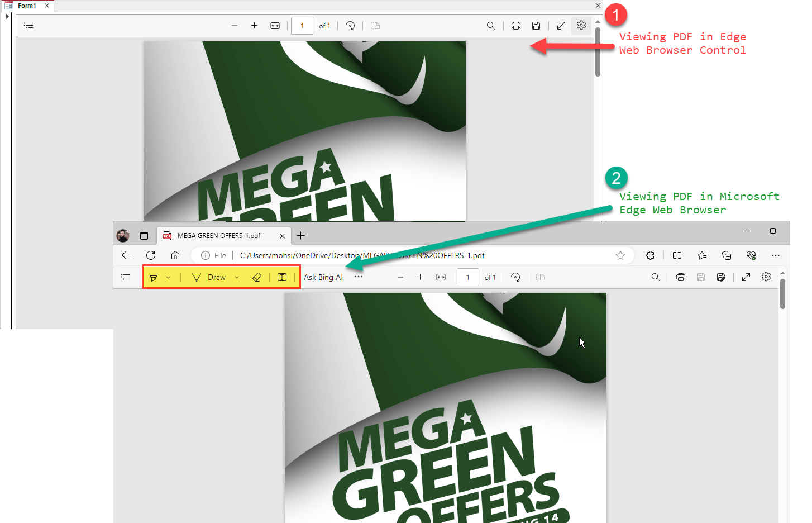Refresh the page in Edge

(x=151, y=255)
